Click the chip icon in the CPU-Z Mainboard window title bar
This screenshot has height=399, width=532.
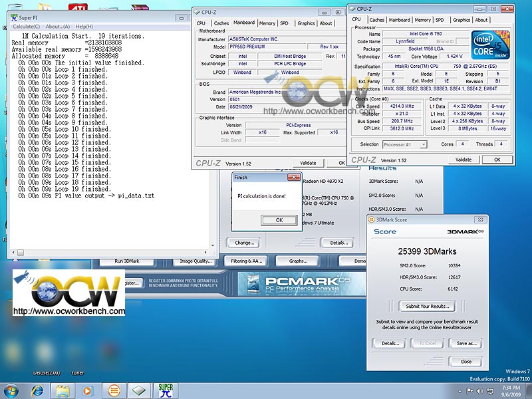click(x=196, y=12)
